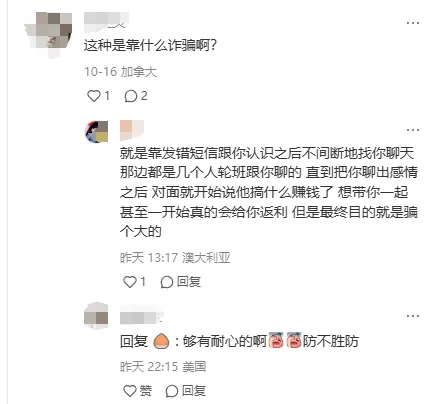Viewport: 439px width, 404px height.
Task: Tap the 赞 heart on the 美国 reply
Action: [x=137, y=391]
